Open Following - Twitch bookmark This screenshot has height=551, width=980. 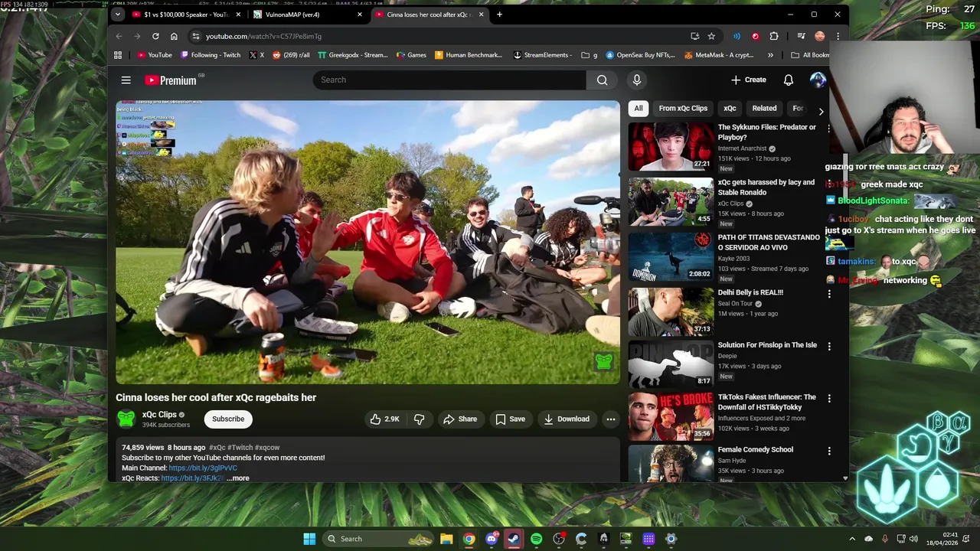click(x=211, y=55)
